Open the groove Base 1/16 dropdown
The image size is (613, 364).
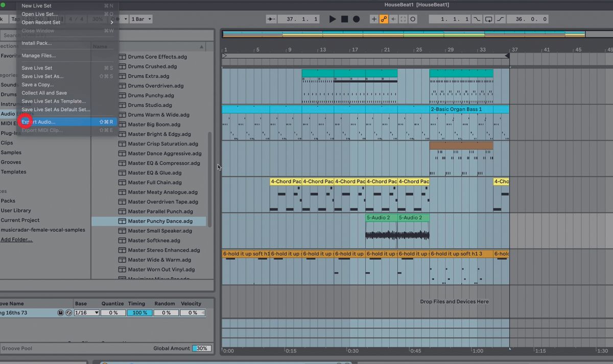[x=87, y=312]
